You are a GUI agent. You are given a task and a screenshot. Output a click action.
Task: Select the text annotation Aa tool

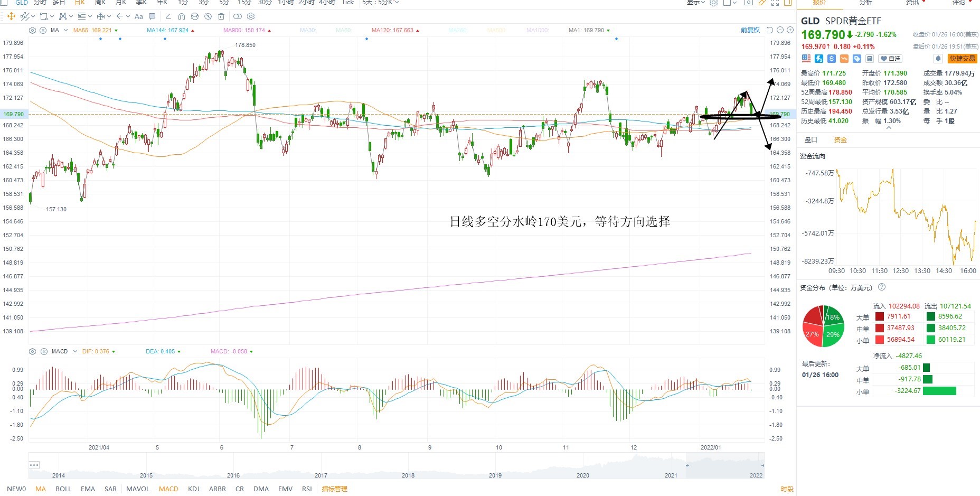[139, 16]
